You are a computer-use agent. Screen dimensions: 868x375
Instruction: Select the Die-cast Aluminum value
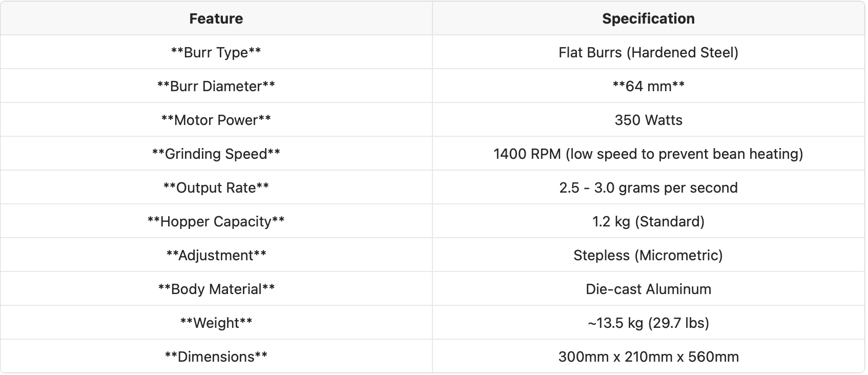(648, 289)
